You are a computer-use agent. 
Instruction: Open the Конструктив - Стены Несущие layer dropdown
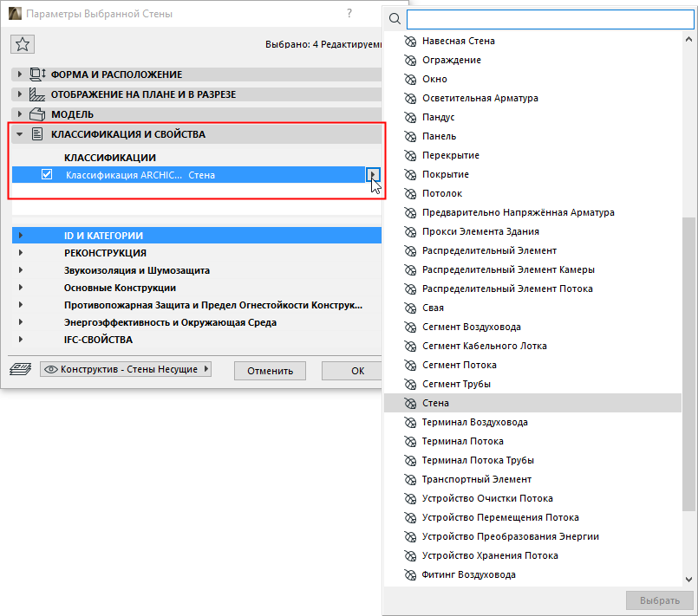pyautogui.click(x=126, y=369)
